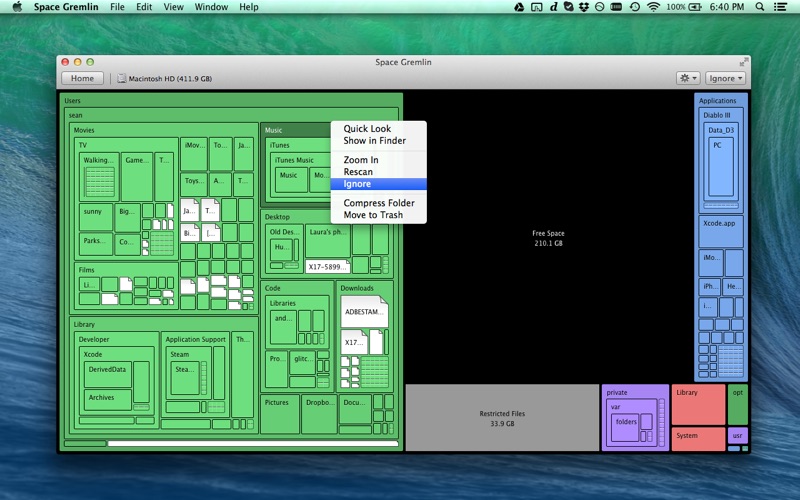Select the Dropbo... folder block

(x=319, y=414)
